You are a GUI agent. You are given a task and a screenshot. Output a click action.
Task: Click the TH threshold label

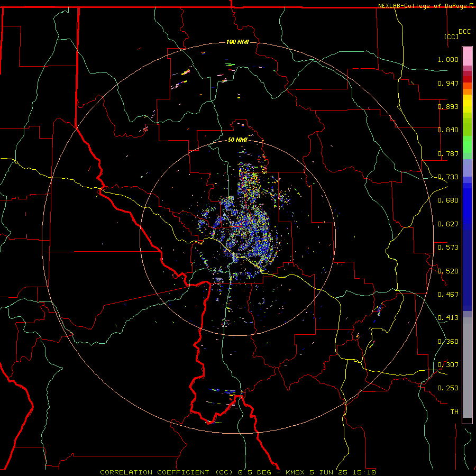454,412
